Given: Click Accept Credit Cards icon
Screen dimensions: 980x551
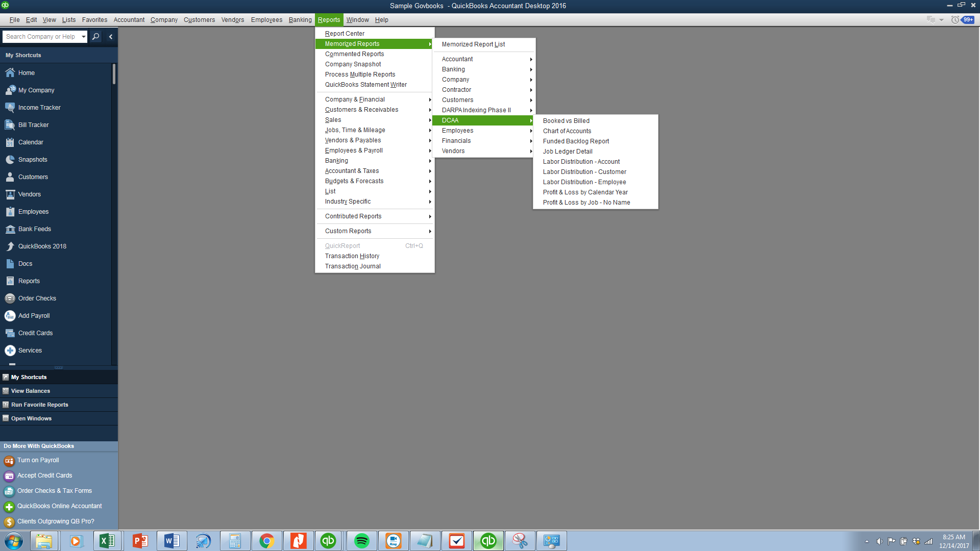Looking at the screenshot, I should pyautogui.click(x=9, y=477).
